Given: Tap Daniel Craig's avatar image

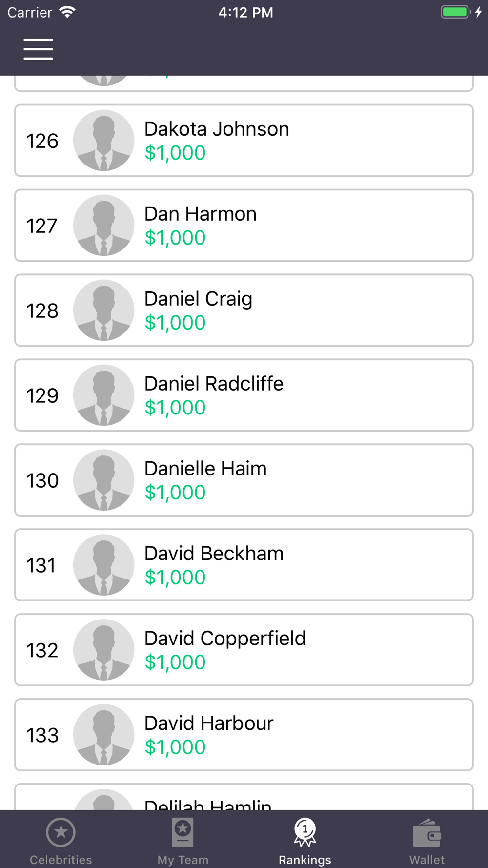Looking at the screenshot, I should tap(103, 310).
